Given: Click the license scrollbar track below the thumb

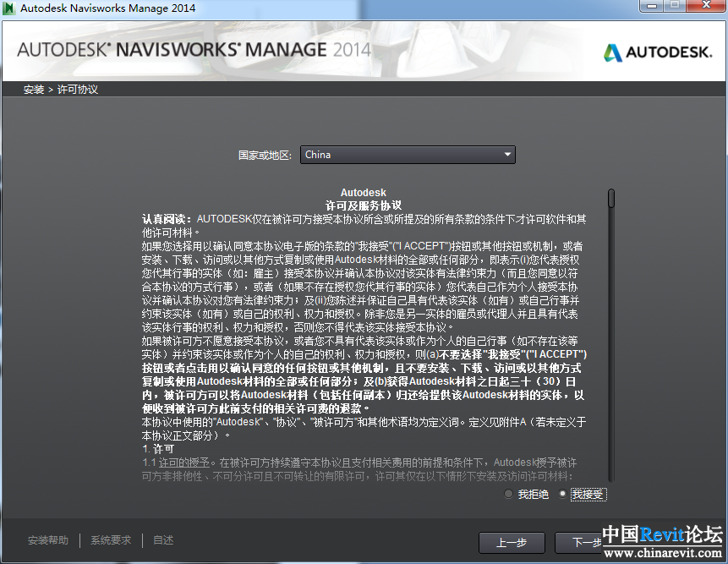Looking at the screenshot, I should pyautogui.click(x=611, y=355).
